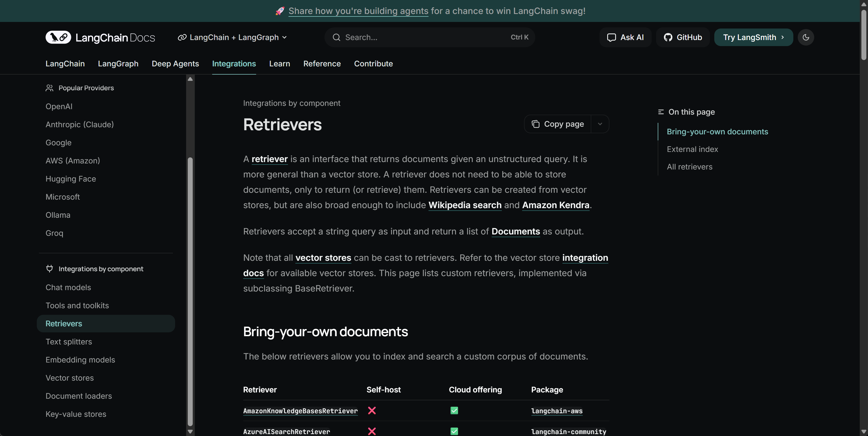Viewport: 868px width, 436px height.
Task: Click the LangChain parrot logo icon
Action: coord(58,37)
